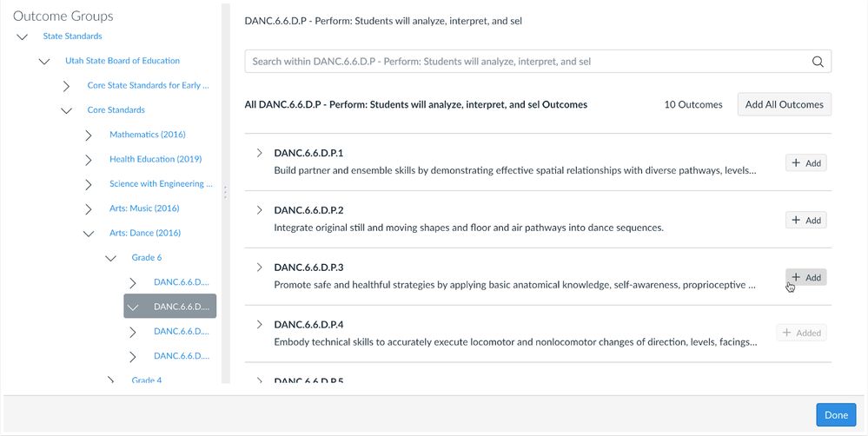Screen dimensions: 868x436
Task: Add outcome DANC.6.6.D.P.3
Action: (x=806, y=277)
